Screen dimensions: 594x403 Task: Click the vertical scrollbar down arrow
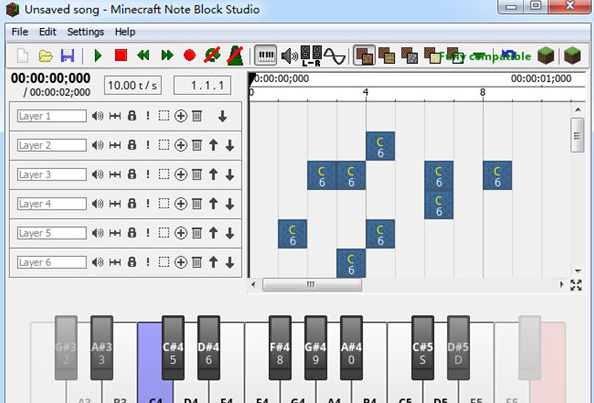pos(578,271)
